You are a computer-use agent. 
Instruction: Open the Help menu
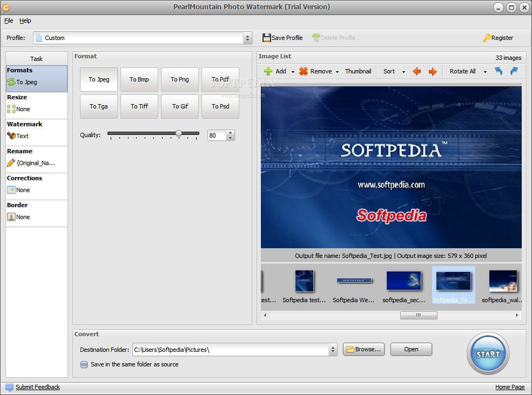click(x=25, y=21)
